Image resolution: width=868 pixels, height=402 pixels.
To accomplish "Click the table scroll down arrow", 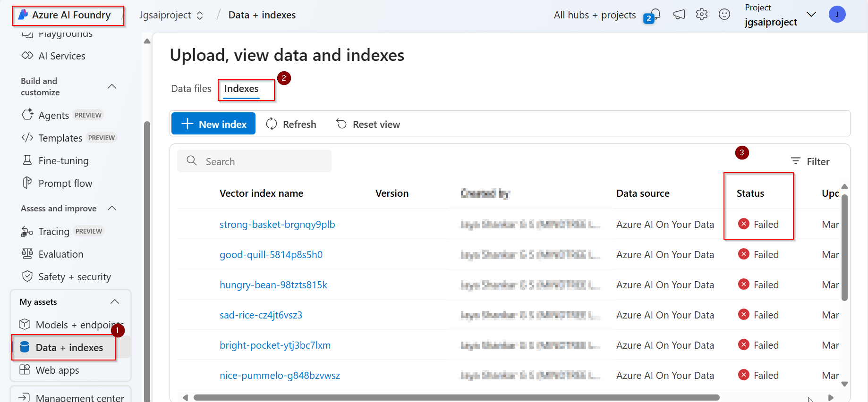I will click(x=845, y=384).
